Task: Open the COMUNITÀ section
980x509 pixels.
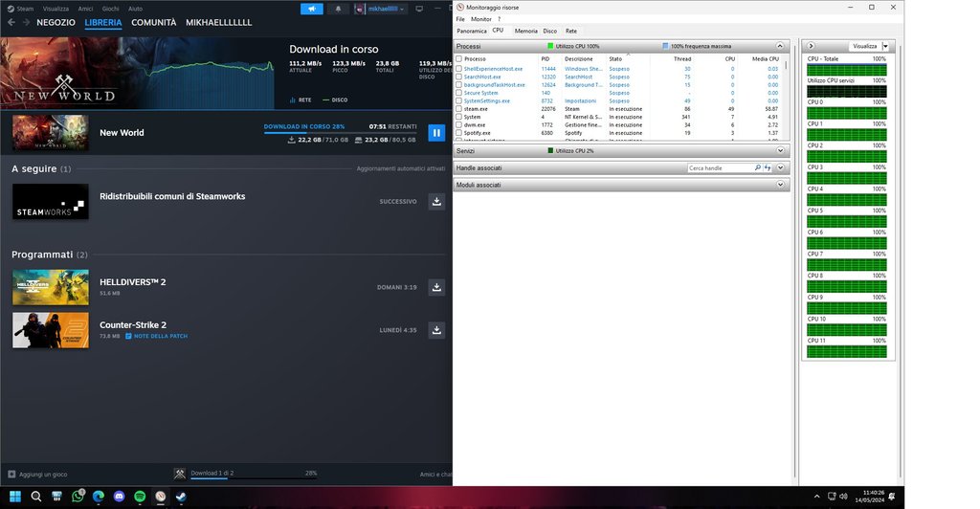Action: click(154, 22)
